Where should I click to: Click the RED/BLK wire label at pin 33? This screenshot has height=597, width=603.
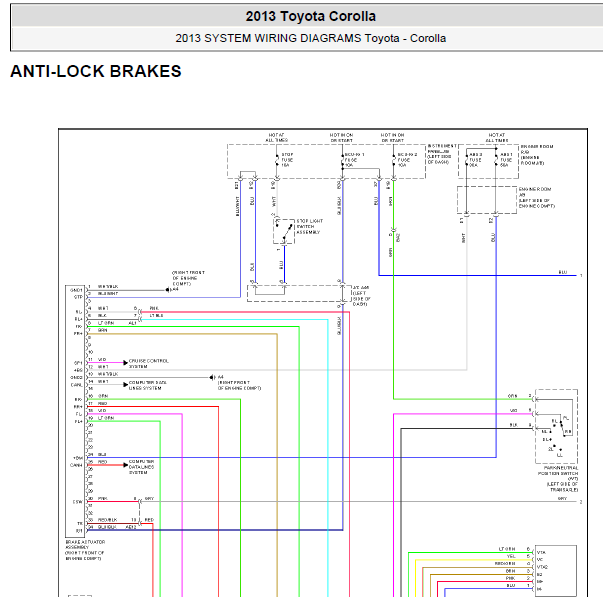[108, 520]
